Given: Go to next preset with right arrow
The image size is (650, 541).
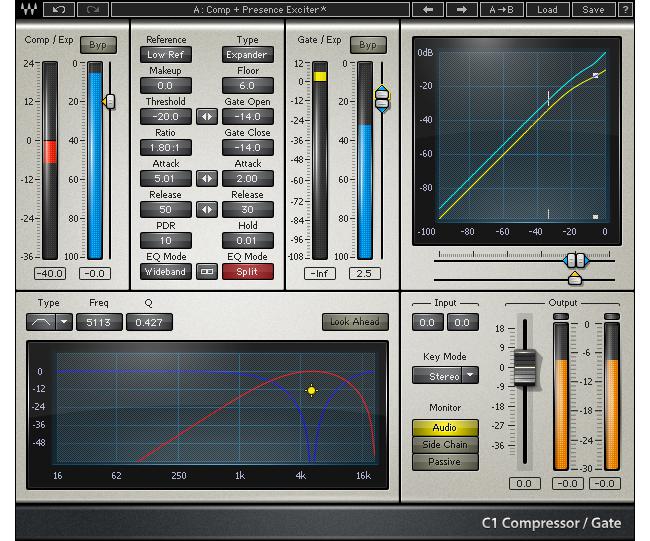Looking at the screenshot, I should point(462,10).
